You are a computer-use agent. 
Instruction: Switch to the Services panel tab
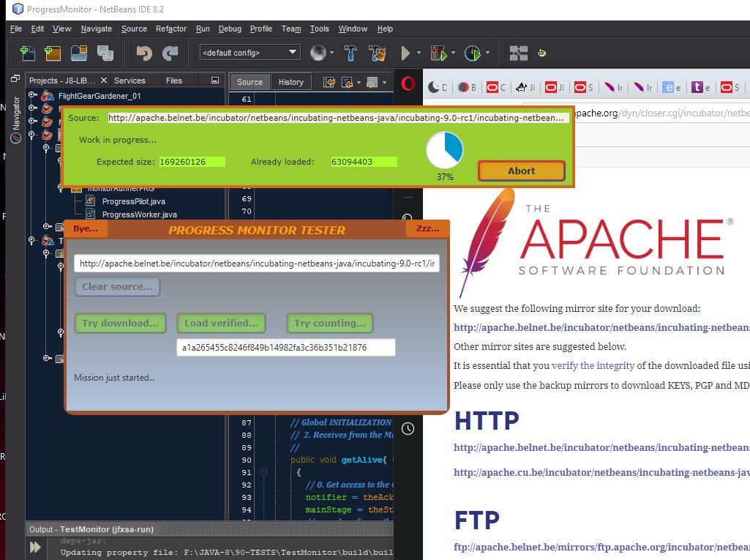(x=130, y=81)
